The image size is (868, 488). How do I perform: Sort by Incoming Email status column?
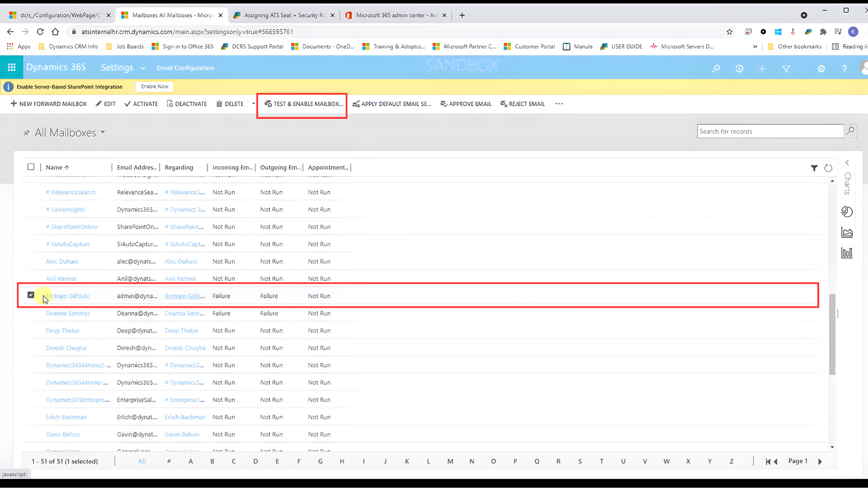pos(232,167)
